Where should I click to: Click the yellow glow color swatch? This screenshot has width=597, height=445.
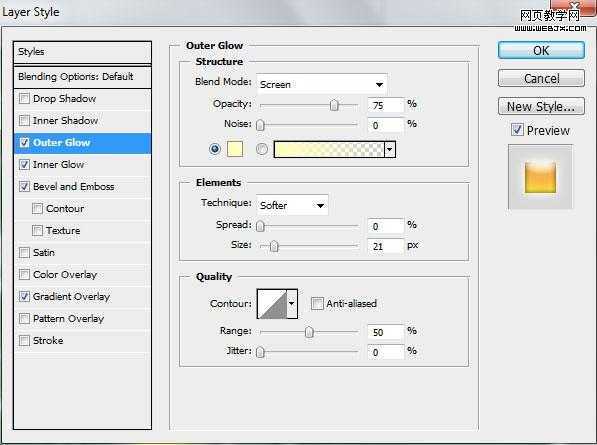point(235,149)
